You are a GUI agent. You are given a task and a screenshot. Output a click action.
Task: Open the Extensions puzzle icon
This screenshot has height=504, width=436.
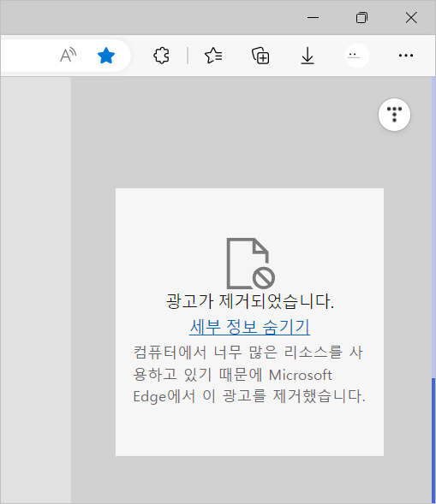pos(161,56)
